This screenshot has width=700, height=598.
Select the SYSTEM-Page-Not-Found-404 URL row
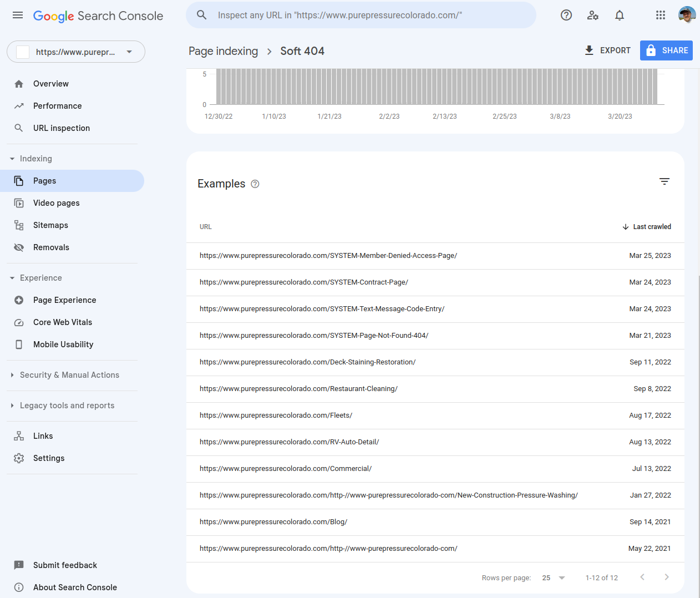(435, 336)
